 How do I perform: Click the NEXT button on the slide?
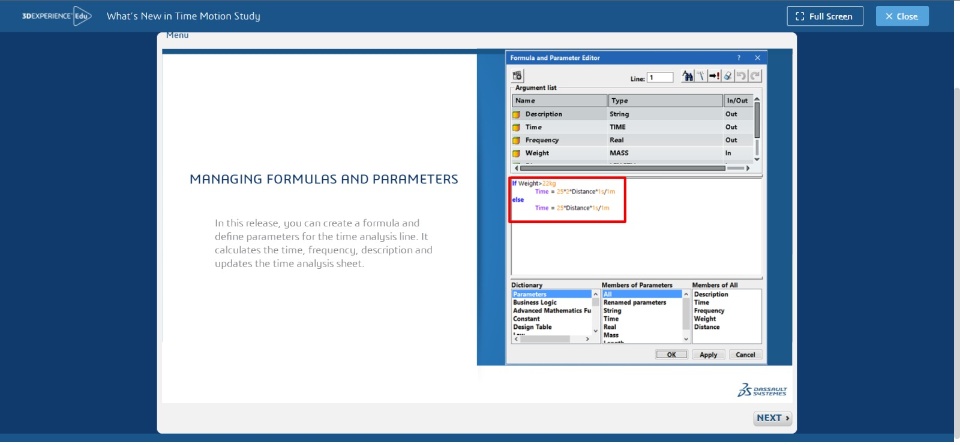pyautogui.click(x=773, y=418)
